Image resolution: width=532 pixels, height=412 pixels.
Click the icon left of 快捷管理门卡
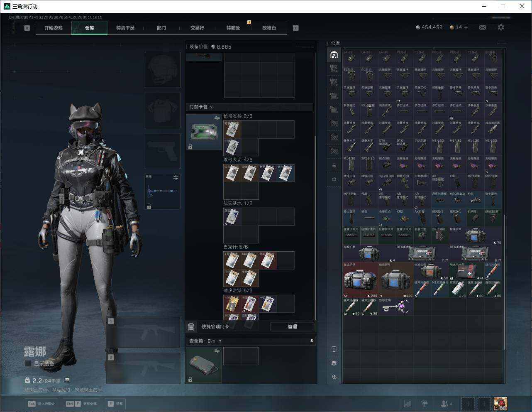pos(191,327)
